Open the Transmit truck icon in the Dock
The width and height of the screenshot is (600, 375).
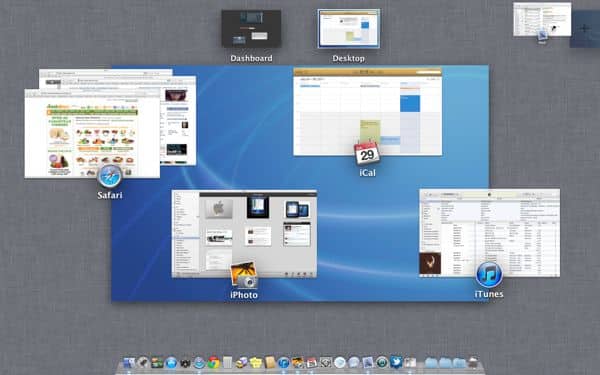click(242, 363)
